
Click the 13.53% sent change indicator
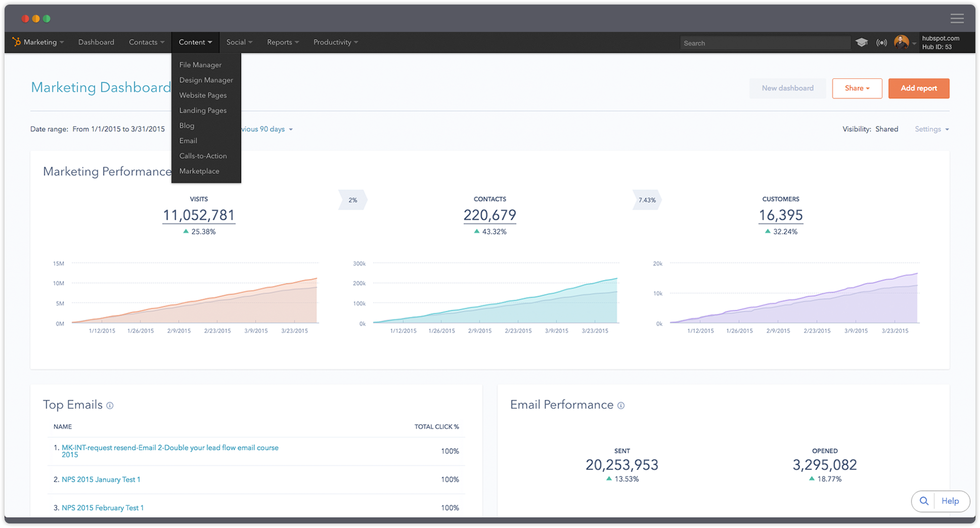click(622, 479)
